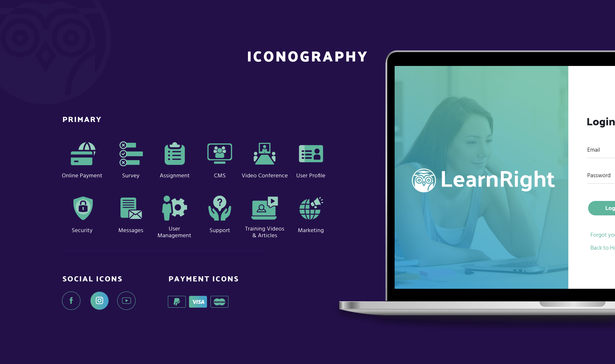Click the Forgot password link

tap(603, 235)
